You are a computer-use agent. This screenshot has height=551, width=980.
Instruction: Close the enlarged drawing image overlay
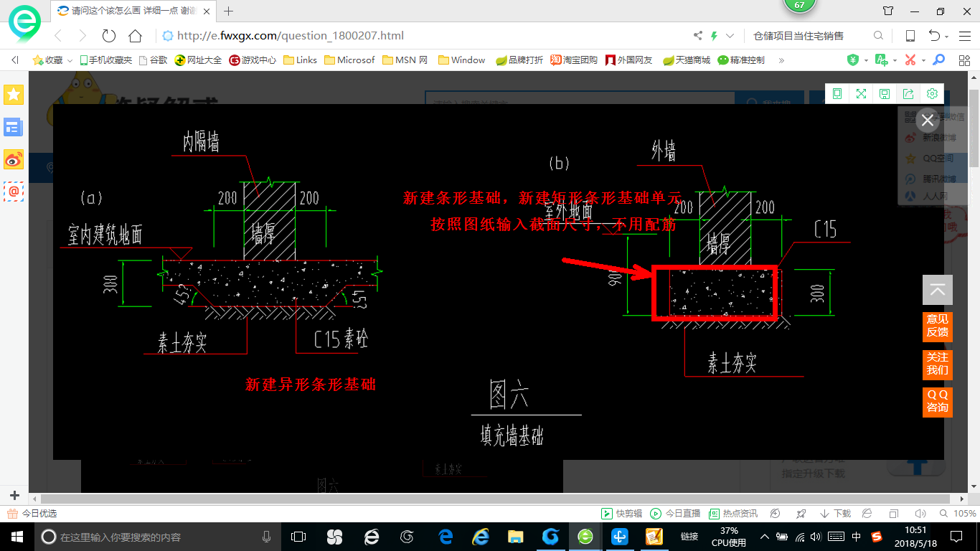928,120
